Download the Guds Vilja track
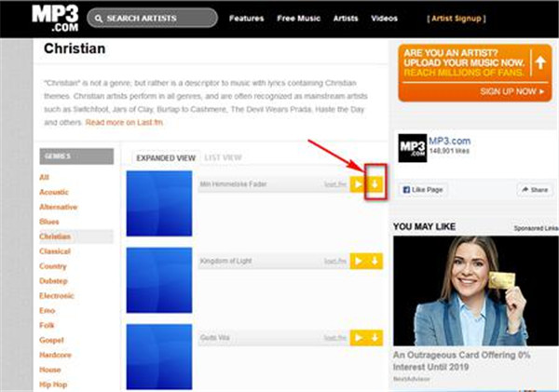The width and height of the screenshot is (559, 392). tap(375, 338)
